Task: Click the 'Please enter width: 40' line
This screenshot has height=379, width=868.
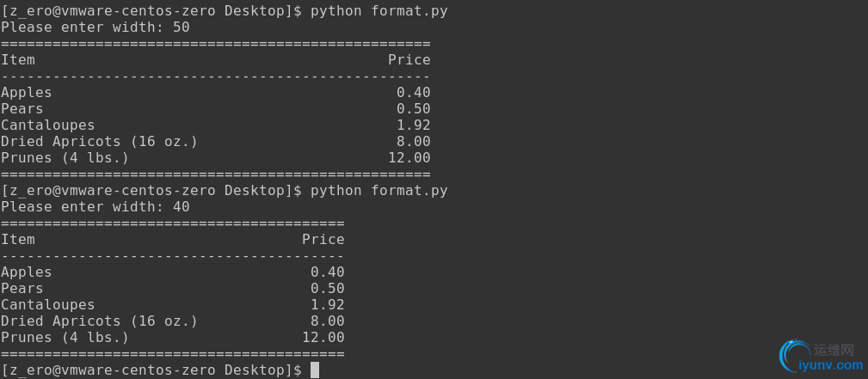Action: 95,207
